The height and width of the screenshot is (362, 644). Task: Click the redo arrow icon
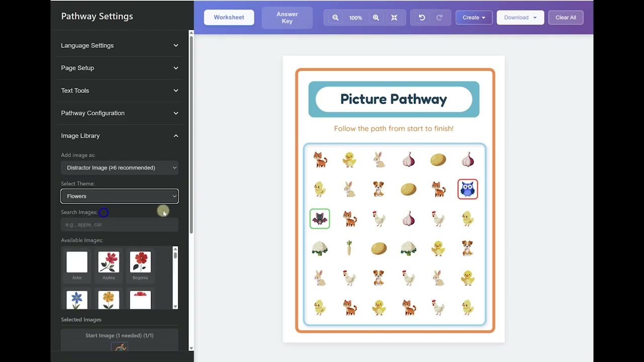[x=439, y=18]
